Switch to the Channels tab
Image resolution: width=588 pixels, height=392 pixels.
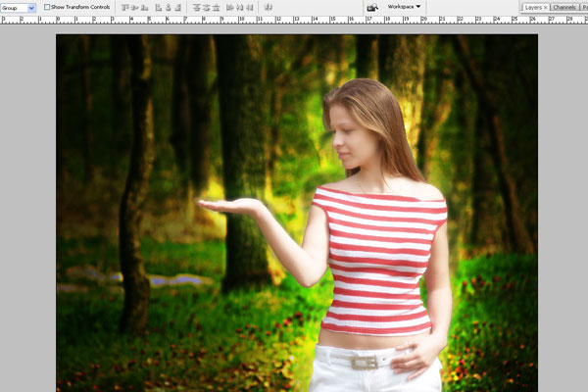click(x=563, y=7)
